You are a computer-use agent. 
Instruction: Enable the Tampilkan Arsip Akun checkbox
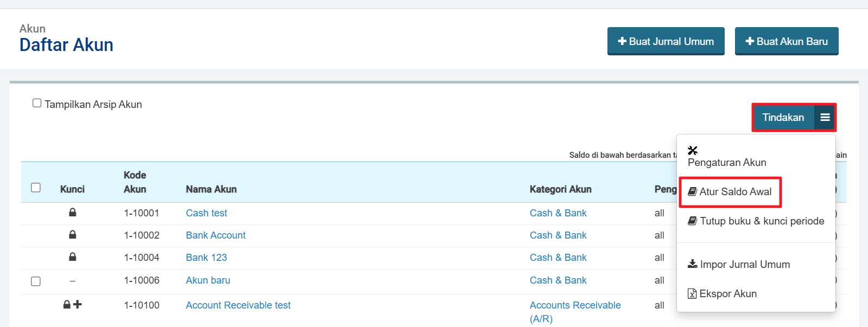(37, 103)
